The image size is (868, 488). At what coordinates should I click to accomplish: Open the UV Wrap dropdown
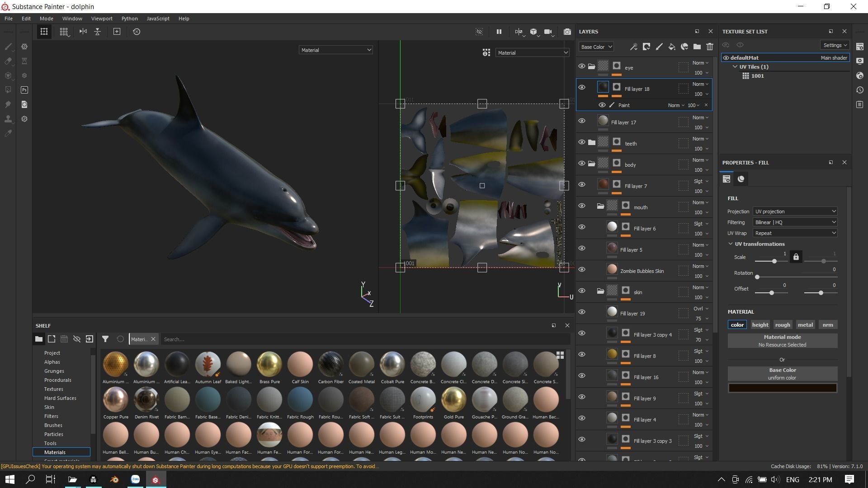[x=795, y=233]
